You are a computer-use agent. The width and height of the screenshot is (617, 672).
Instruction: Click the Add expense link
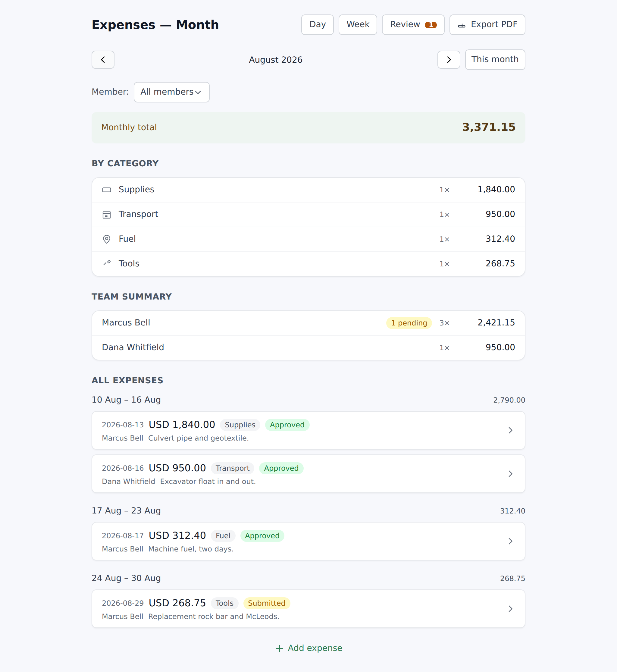309,648
